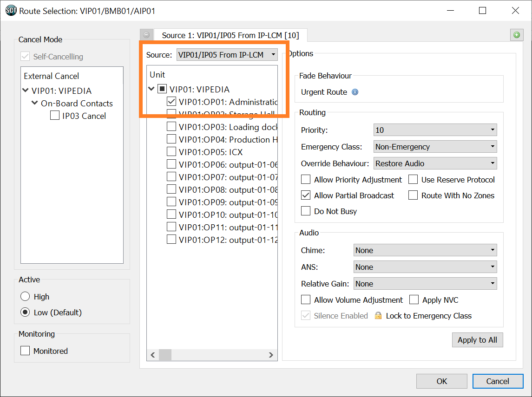The height and width of the screenshot is (397, 532).
Task: Enable the Do Not Busy checkbox
Action: [x=306, y=211]
